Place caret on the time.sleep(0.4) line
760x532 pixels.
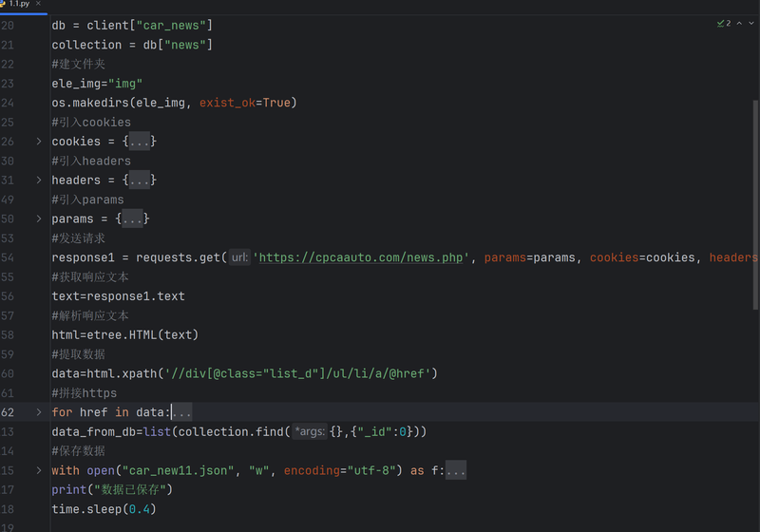(x=104, y=509)
